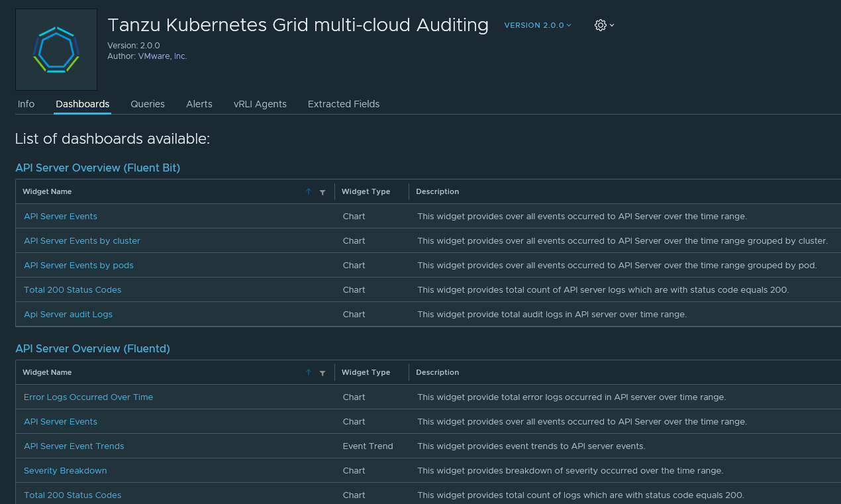The height and width of the screenshot is (504, 841).
Task: Select the Event Trend widget type cell
Action: click(368, 446)
